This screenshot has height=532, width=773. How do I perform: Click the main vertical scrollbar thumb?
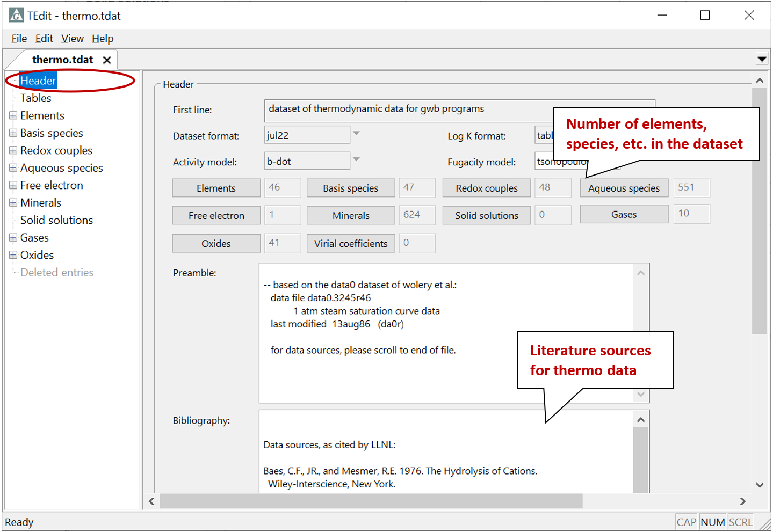coord(760,211)
